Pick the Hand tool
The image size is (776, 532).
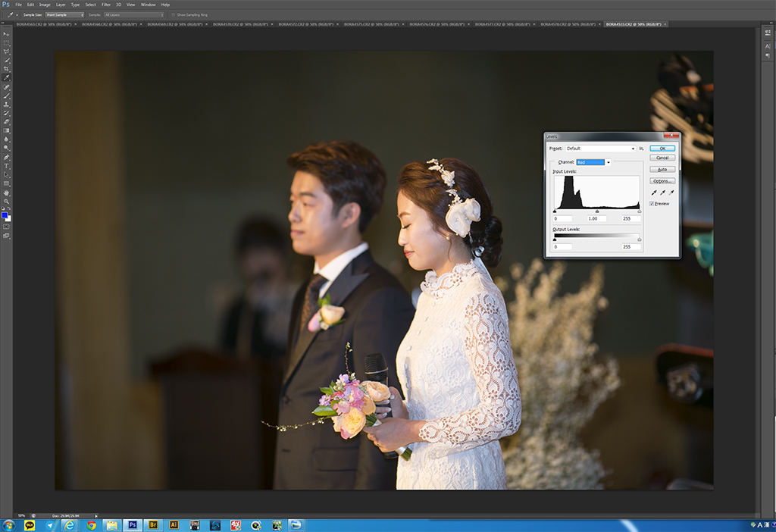[7, 192]
